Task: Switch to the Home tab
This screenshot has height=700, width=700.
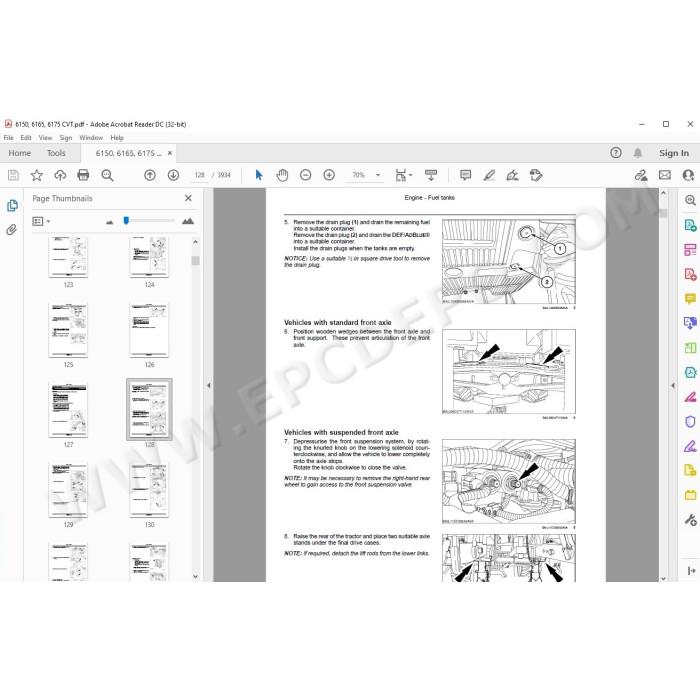Action: (x=20, y=153)
